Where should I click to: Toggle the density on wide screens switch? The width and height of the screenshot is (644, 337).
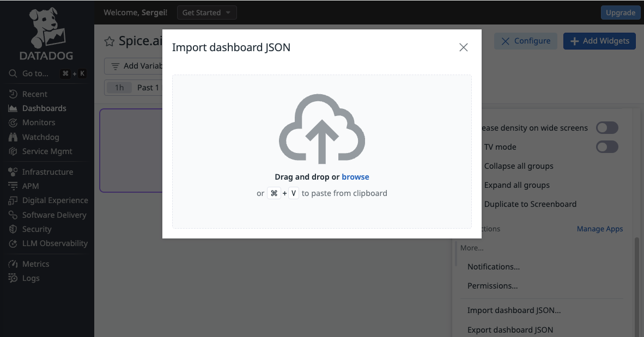pyautogui.click(x=607, y=128)
